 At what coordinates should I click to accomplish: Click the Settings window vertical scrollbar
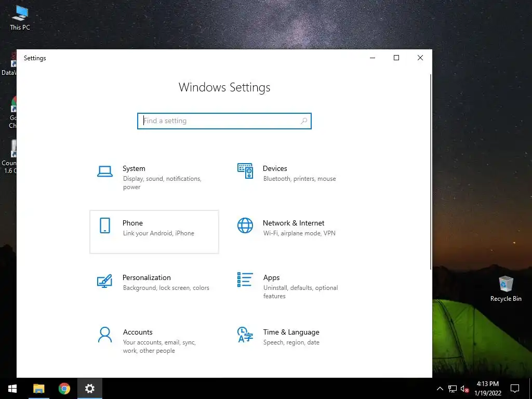click(431, 171)
